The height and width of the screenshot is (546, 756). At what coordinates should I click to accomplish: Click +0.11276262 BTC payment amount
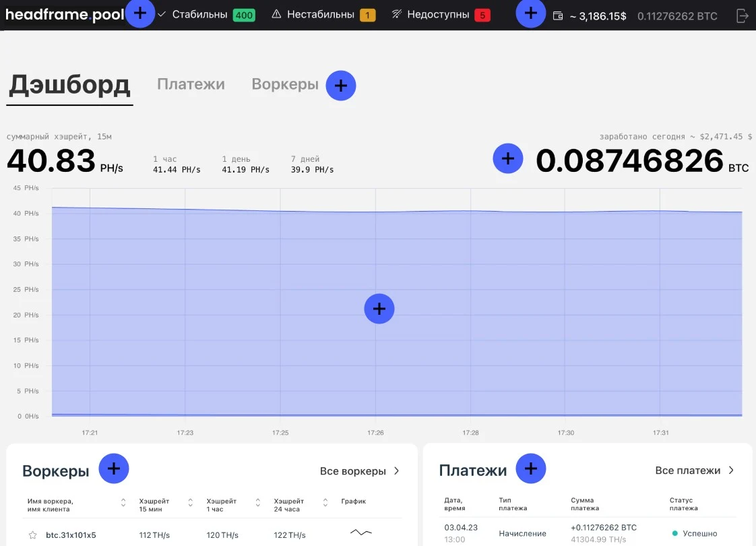click(604, 527)
